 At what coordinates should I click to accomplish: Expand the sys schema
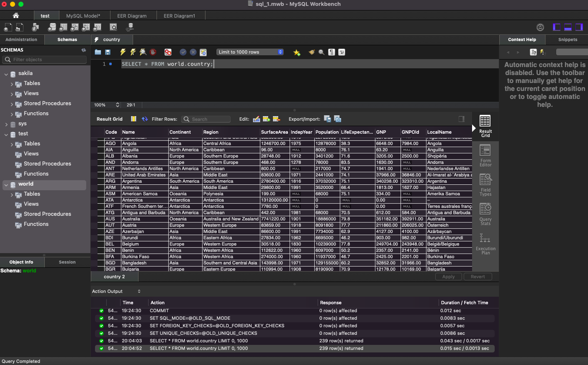(6, 124)
